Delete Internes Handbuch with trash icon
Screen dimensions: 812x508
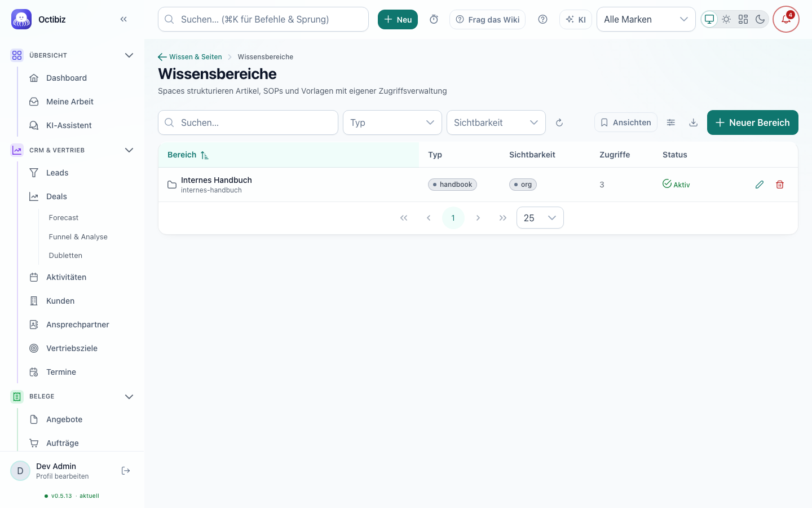pos(780,185)
